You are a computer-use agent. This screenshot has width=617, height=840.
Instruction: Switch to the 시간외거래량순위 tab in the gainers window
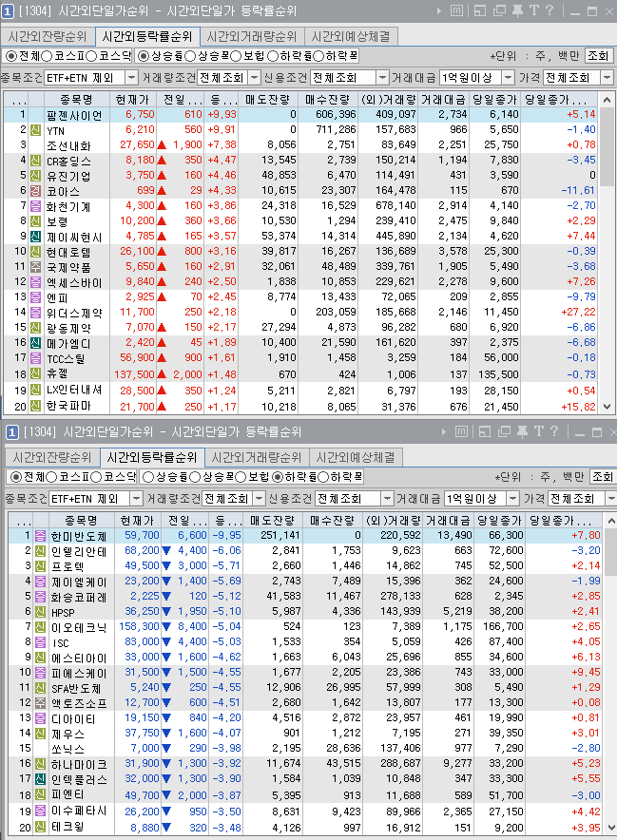[252, 36]
